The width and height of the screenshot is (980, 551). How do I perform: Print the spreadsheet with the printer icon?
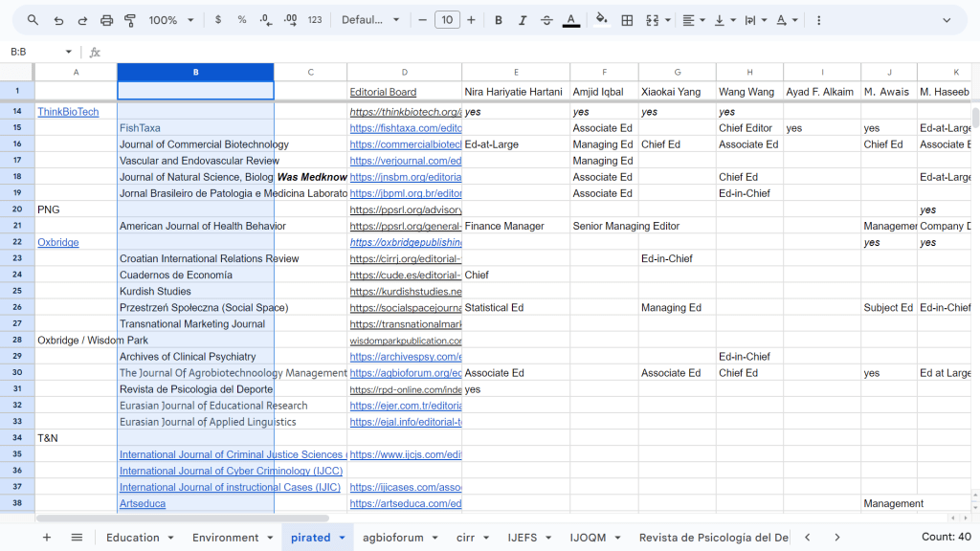106,20
